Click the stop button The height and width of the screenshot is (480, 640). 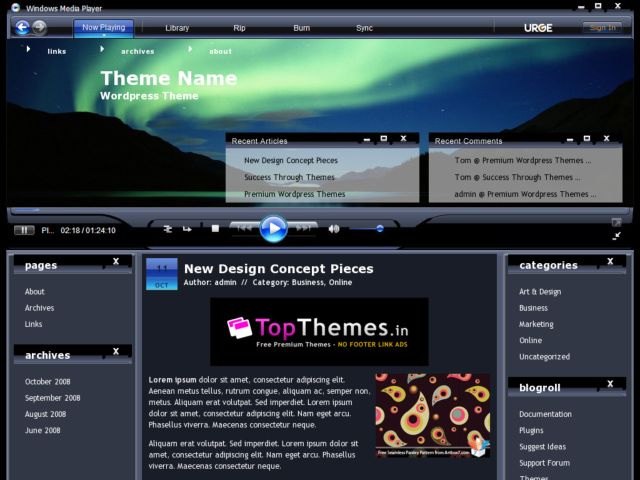[x=216, y=229]
